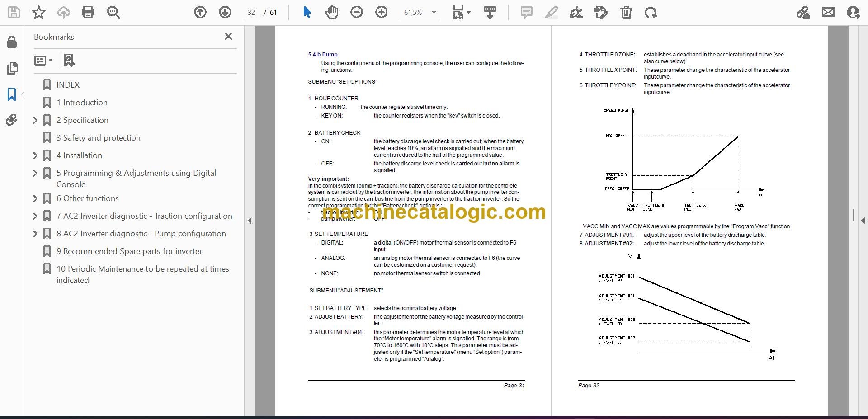The width and height of the screenshot is (868, 419).
Task: Click the 'Page 31' footer text
Action: [514, 386]
